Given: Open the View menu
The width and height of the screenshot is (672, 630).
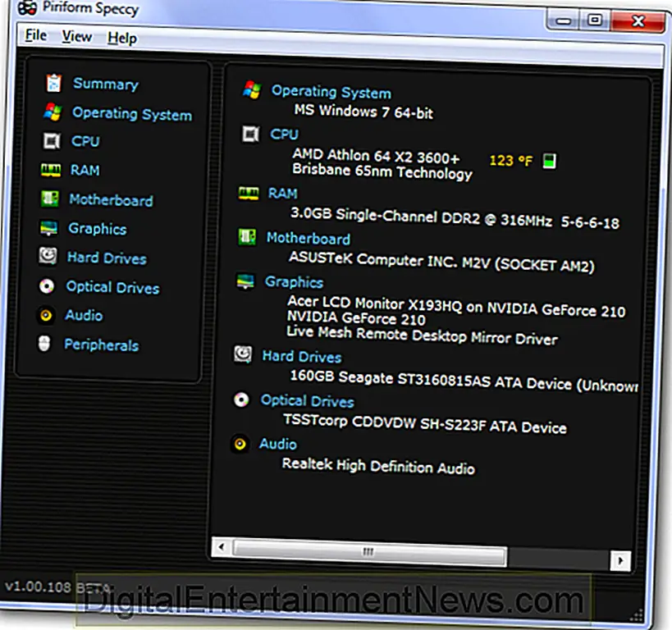Looking at the screenshot, I should coord(76,36).
